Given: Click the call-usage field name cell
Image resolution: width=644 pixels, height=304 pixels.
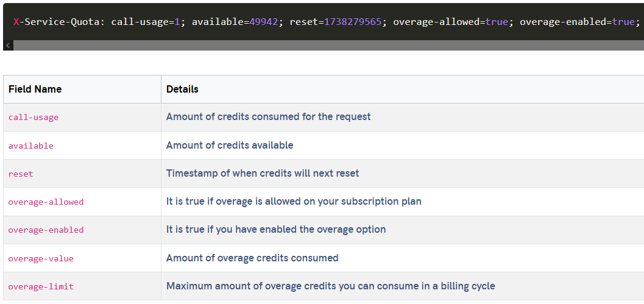Looking at the screenshot, I should point(82,117).
